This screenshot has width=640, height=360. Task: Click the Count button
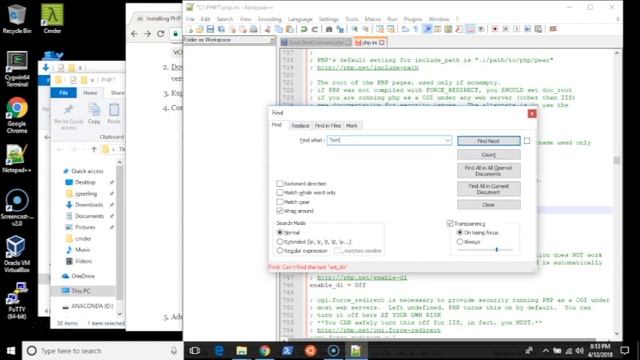coord(489,155)
